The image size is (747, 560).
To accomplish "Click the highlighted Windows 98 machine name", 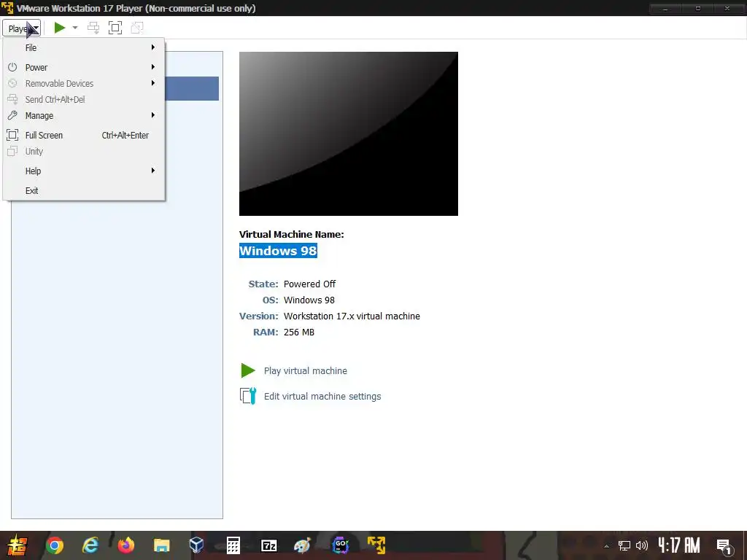I will point(278,251).
